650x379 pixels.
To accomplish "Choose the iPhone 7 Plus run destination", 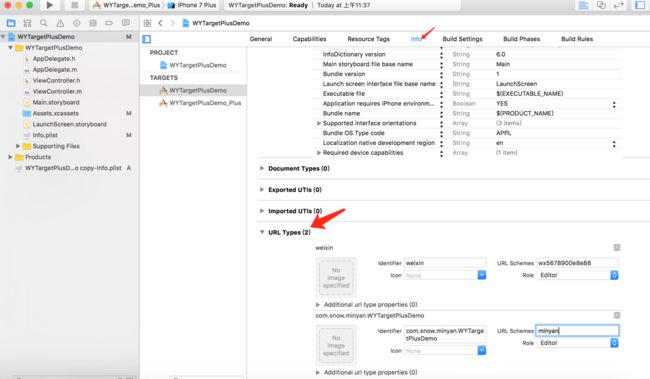I will click(x=192, y=5).
